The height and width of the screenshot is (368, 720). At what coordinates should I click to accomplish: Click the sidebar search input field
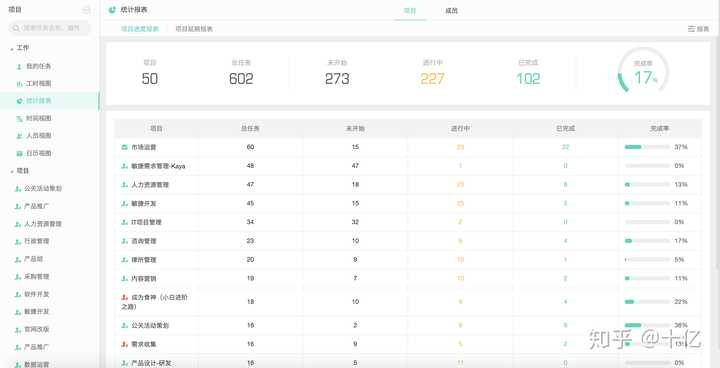(50, 28)
